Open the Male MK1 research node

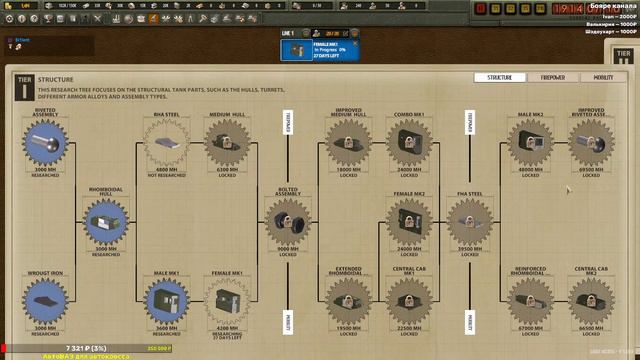click(167, 301)
